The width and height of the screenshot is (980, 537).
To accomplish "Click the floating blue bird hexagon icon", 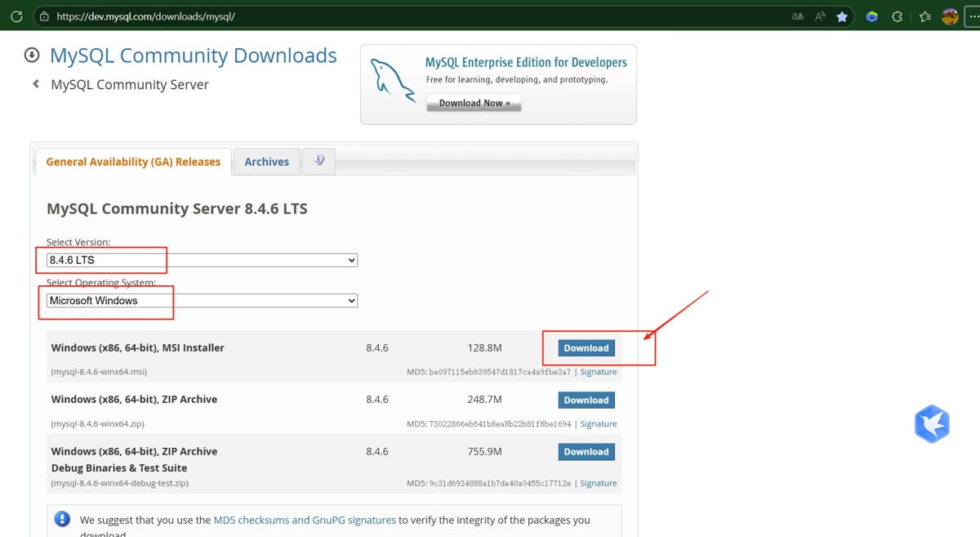I will (x=932, y=423).
